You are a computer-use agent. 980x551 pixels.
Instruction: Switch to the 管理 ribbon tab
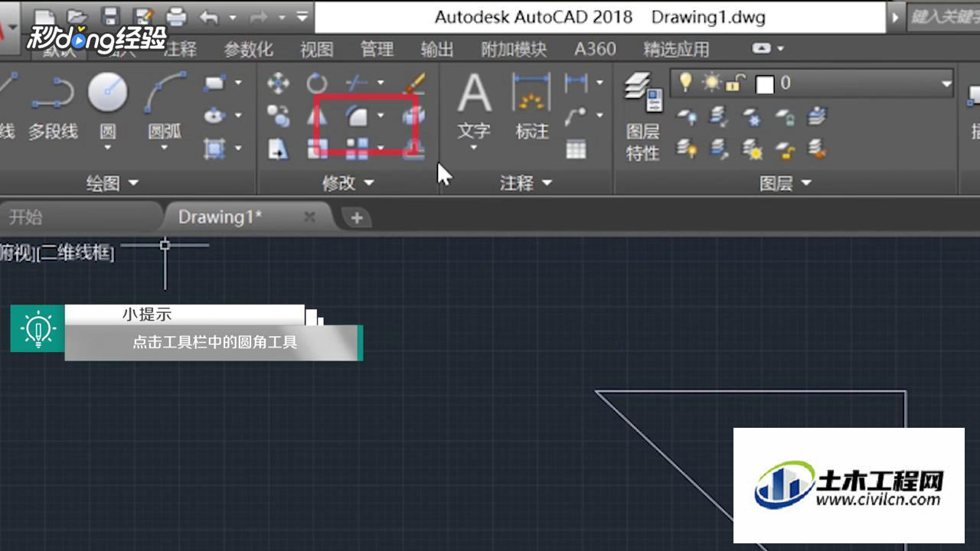[377, 50]
